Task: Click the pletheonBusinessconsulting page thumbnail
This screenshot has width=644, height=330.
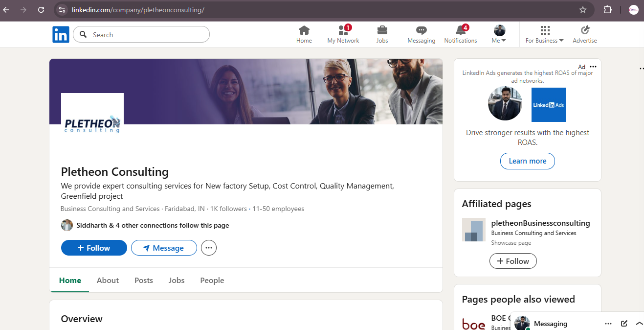Action: point(474,230)
